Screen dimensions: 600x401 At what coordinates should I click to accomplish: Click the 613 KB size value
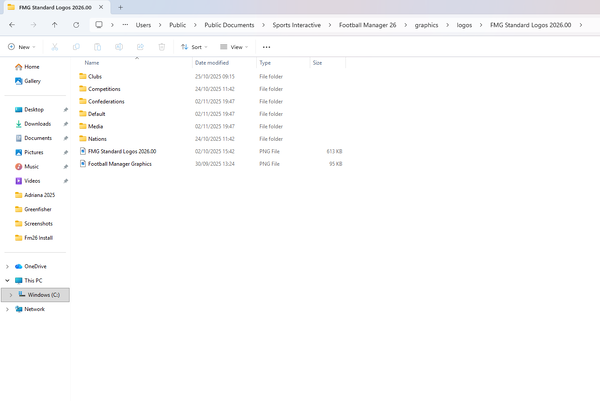pos(334,151)
